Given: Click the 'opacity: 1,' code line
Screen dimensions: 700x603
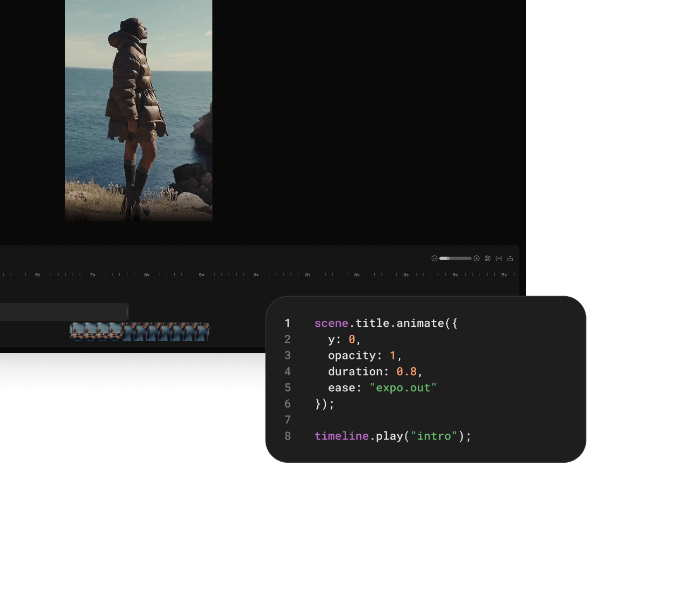Looking at the screenshot, I should 365,355.
